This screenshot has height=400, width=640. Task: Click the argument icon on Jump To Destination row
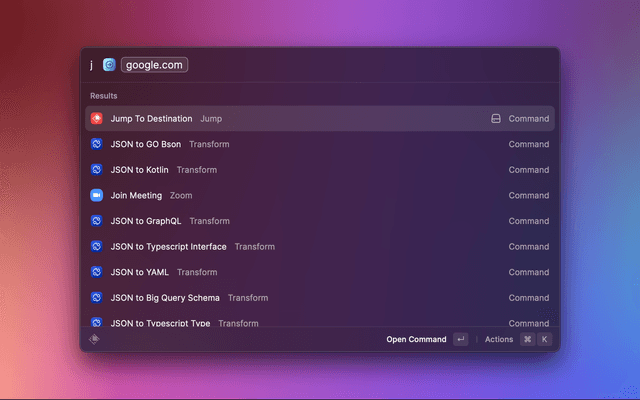[x=495, y=118]
